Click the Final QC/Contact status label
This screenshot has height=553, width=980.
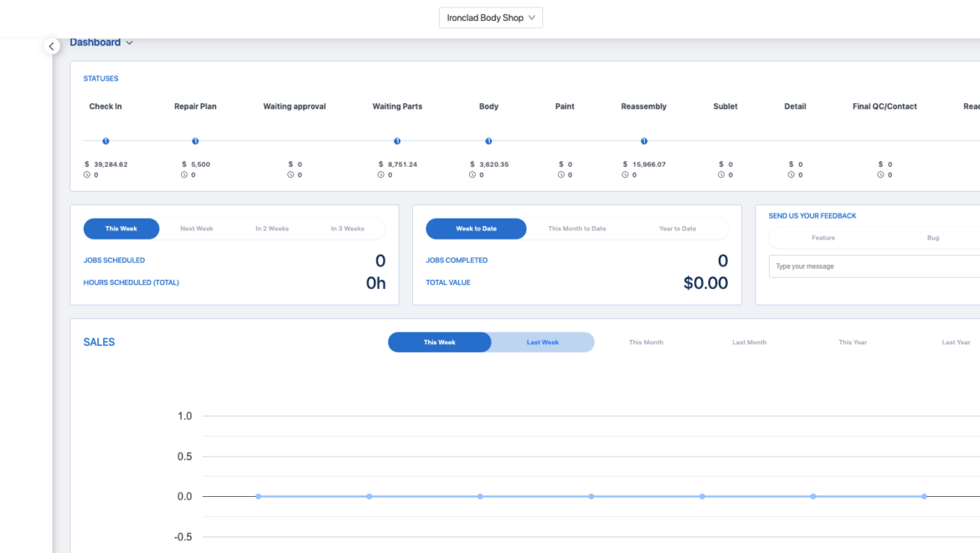pyautogui.click(x=885, y=106)
